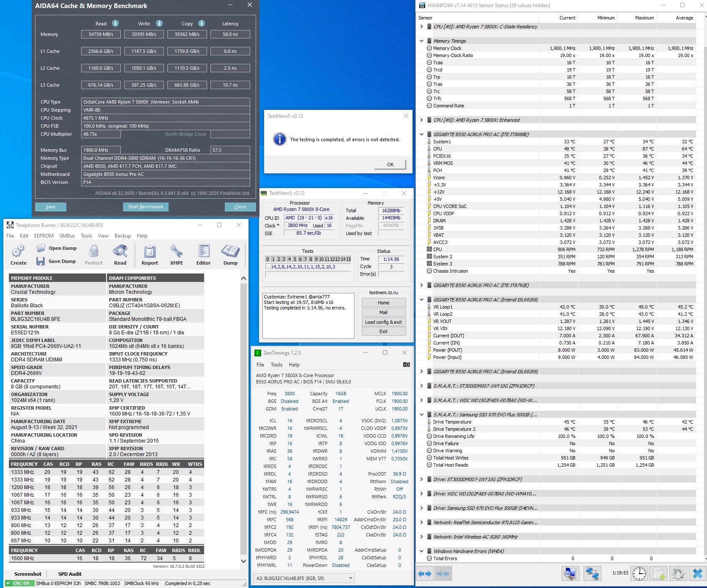Open the Report clipboard tool
Viewport: 707px width, 588px height.
150,251
